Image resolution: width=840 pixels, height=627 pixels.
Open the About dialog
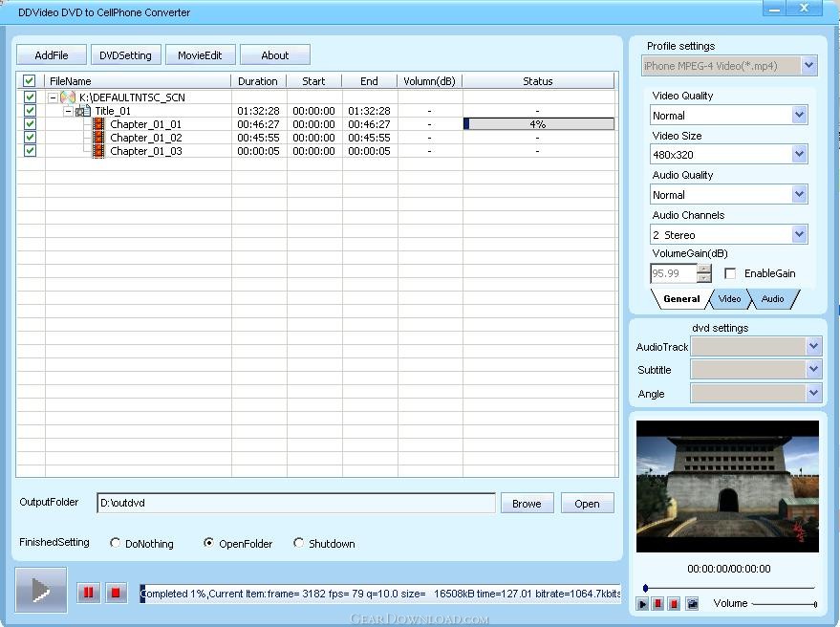point(275,55)
